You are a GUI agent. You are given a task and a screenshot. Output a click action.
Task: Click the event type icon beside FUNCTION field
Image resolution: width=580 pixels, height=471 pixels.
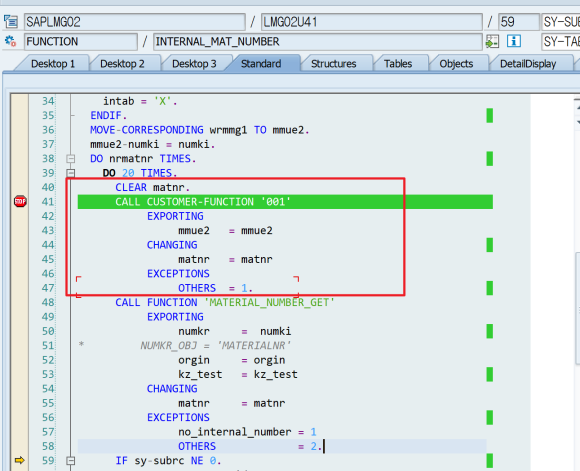(11, 41)
